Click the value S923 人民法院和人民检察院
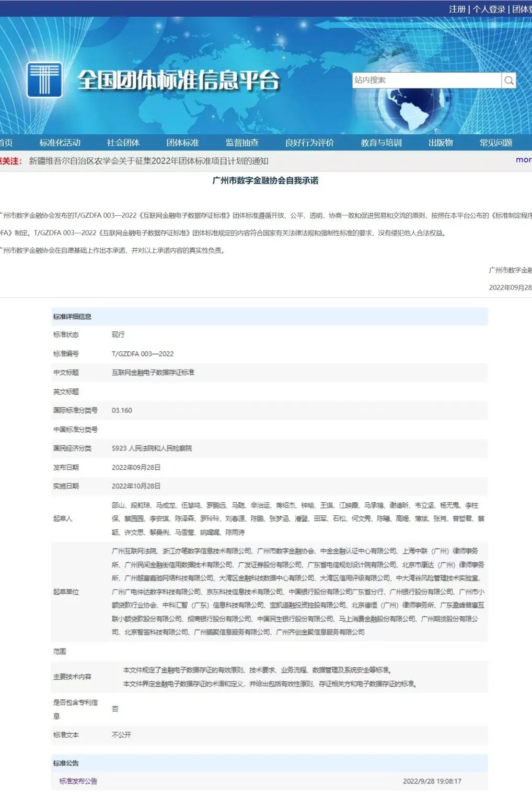The height and width of the screenshot is (798, 532). coord(152,448)
